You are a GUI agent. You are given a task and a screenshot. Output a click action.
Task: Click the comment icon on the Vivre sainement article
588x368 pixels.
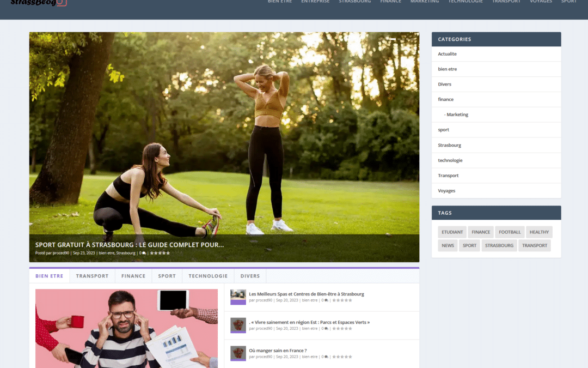click(326, 328)
